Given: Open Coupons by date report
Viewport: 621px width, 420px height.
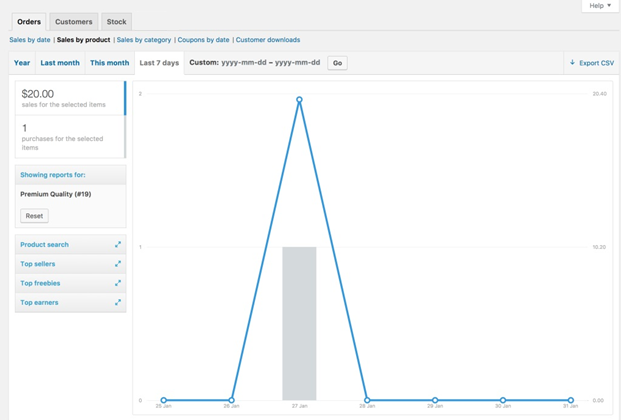Looking at the screenshot, I should pos(203,40).
